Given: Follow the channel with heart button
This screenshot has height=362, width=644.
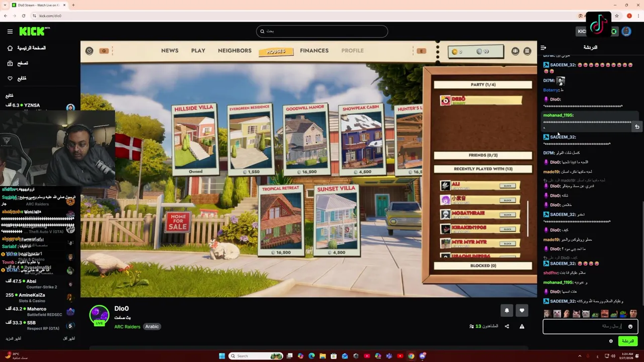Looking at the screenshot, I should pyautogui.click(x=522, y=311).
